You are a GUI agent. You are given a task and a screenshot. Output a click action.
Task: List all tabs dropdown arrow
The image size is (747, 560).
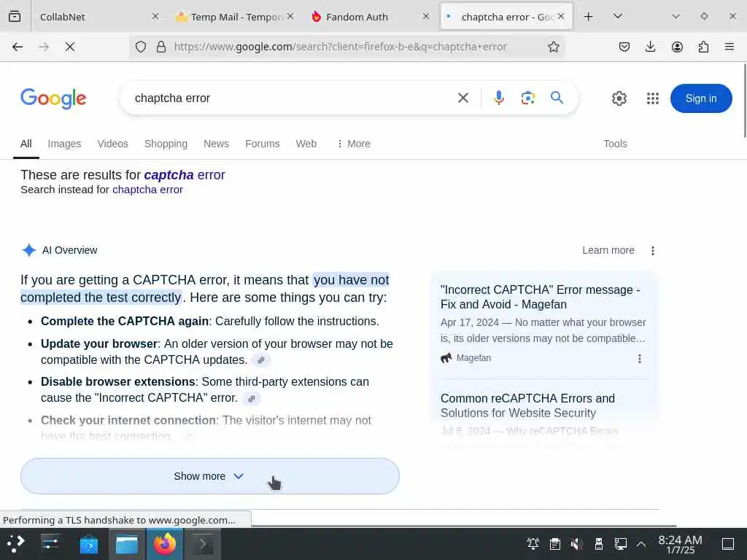coord(617,17)
